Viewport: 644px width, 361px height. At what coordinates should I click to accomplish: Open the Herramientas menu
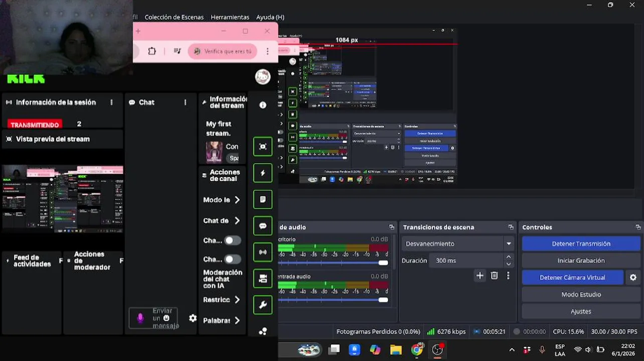click(x=230, y=17)
